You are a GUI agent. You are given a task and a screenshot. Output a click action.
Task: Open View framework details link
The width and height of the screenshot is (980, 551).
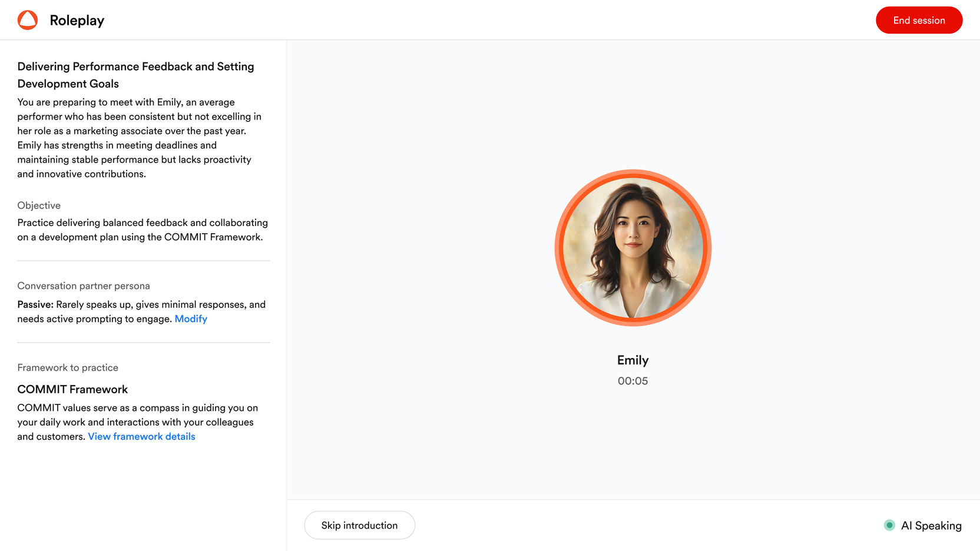click(x=141, y=436)
